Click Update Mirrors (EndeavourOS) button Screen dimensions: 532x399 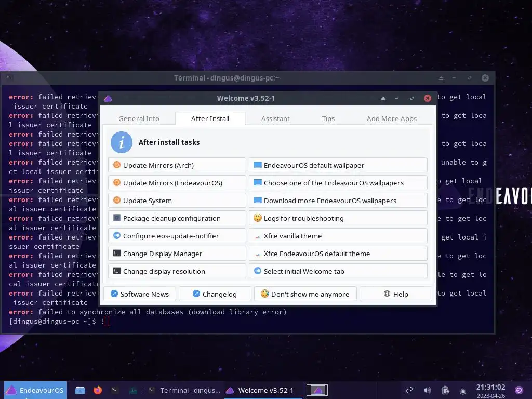pos(177,183)
